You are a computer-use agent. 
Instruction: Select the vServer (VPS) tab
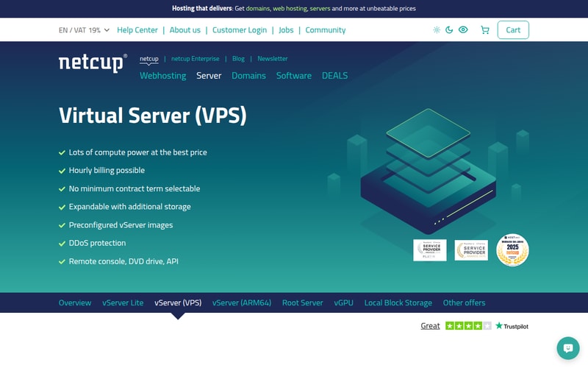[178, 302]
